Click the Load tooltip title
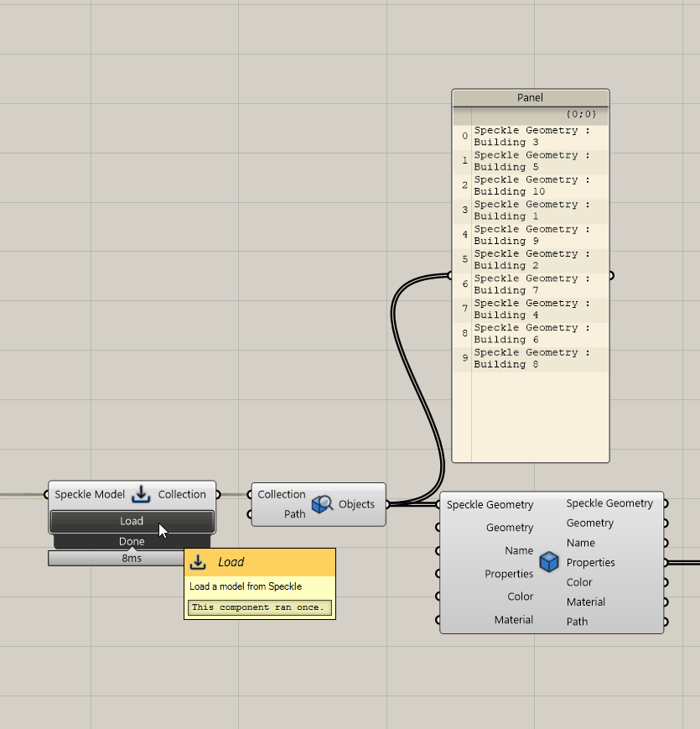 (231, 562)
